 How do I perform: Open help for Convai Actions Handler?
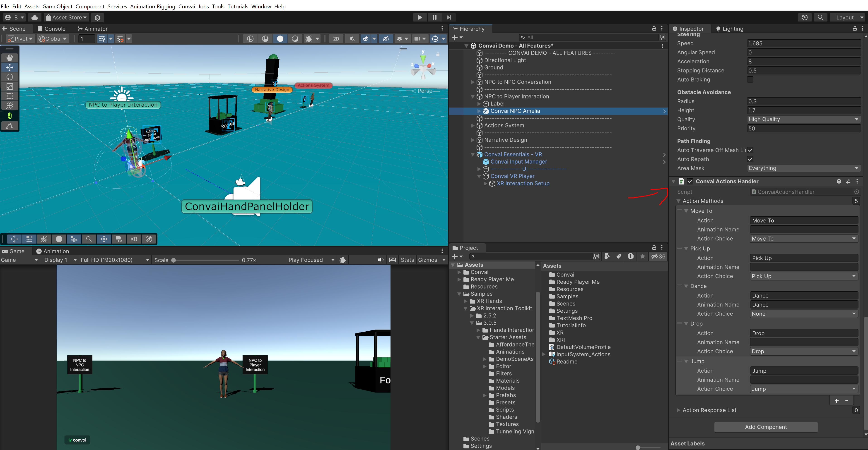[x=839, y=181]
